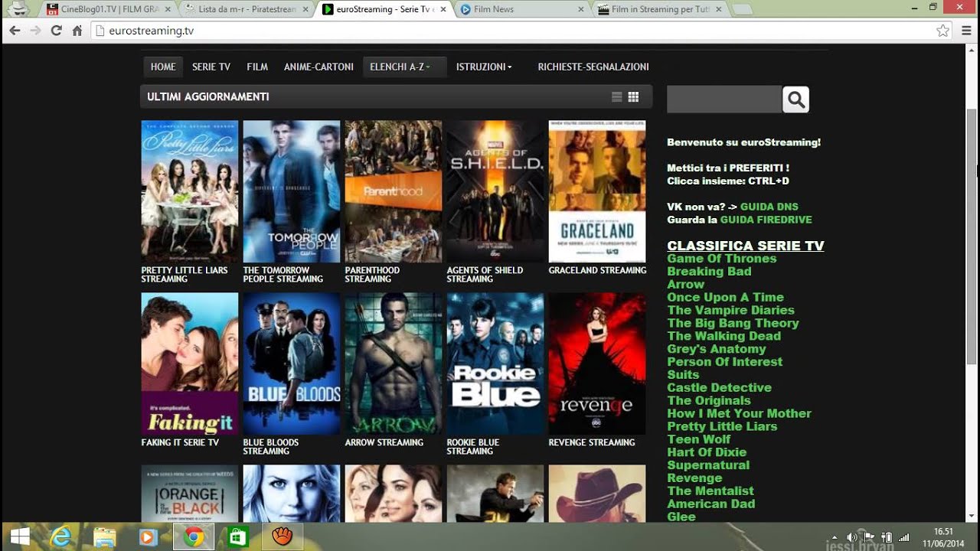Image resolution: width=980 pixels, height=551 pixels.
Task: Switch to list view layout icon
Action: (x=617, y=97)
